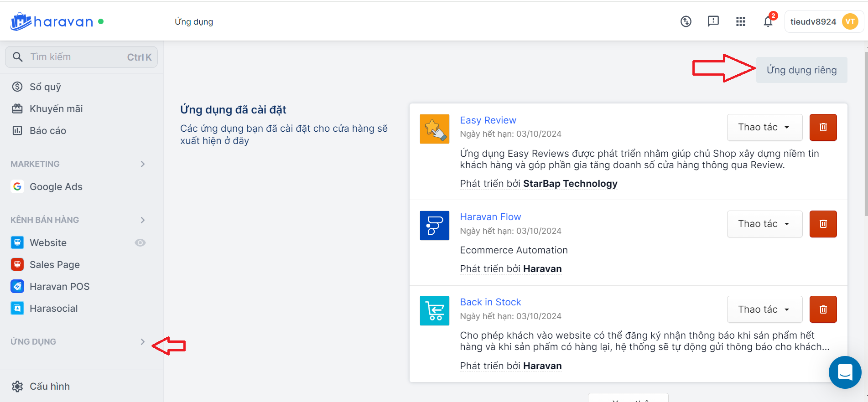This screenshot has height=402, width=868.
Task: Click Haravan developer name under Haravan Flow
Action: point(542,268)
